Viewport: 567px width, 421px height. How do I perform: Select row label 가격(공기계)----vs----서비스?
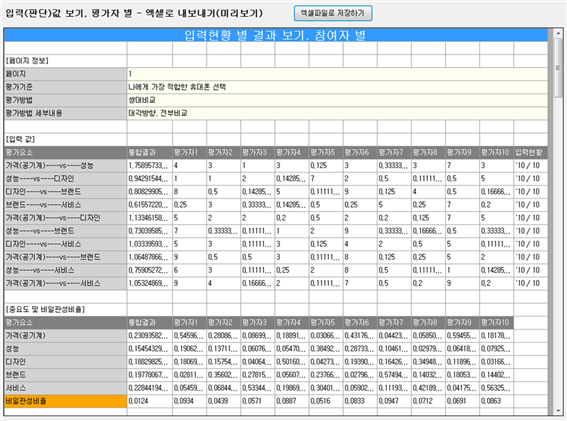point(65,283)
